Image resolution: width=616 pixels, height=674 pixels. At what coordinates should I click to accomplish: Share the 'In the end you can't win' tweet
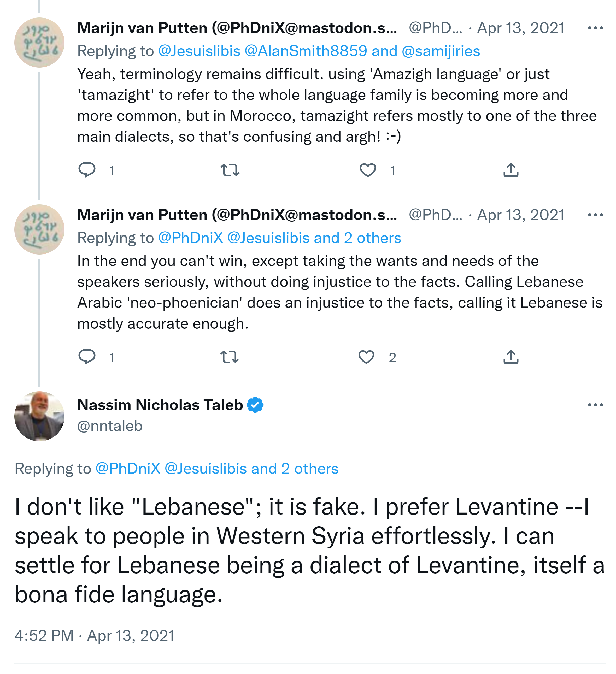(511, 357)
